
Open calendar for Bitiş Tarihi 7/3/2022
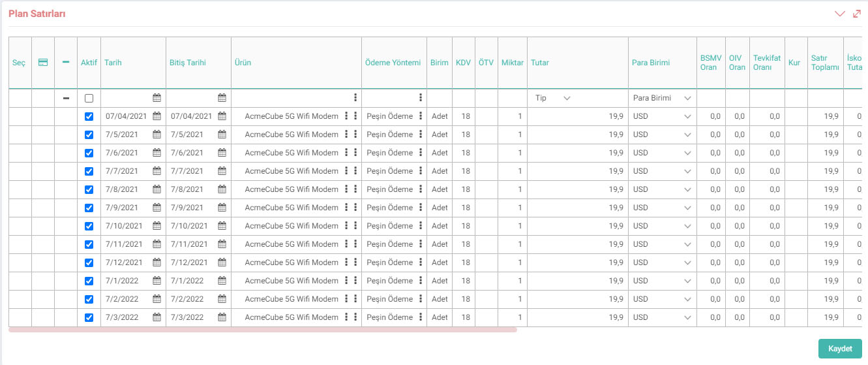[x=222, y=317]
